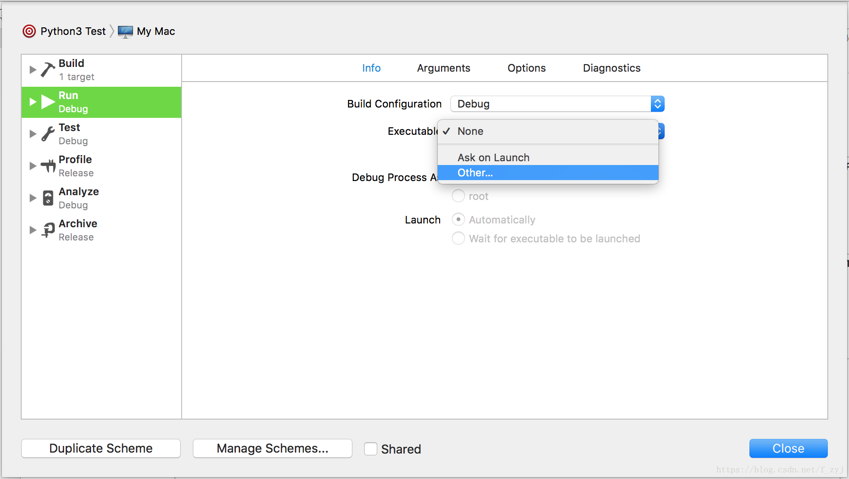Switch to the Diagnostics tab
The height and width of the screenshot is (479, 849).
click(x=612, y=68)
